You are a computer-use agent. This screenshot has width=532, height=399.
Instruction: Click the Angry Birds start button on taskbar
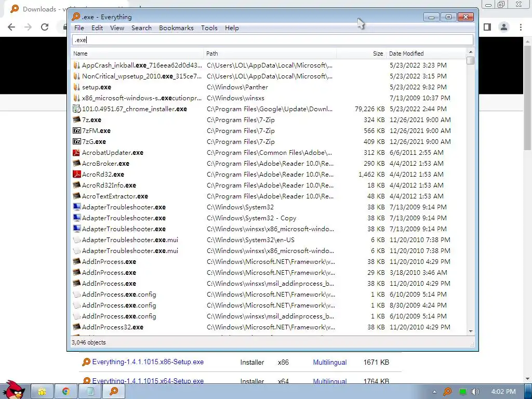(14, 390)
